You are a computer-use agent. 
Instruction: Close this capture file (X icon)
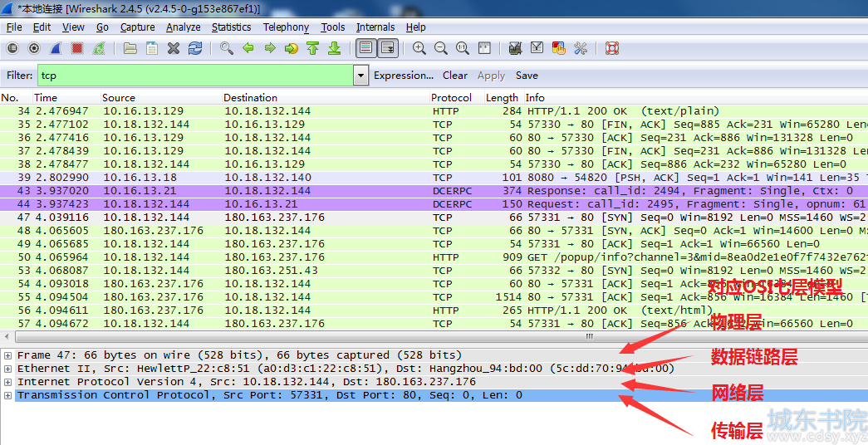click(x=174, y=49)
